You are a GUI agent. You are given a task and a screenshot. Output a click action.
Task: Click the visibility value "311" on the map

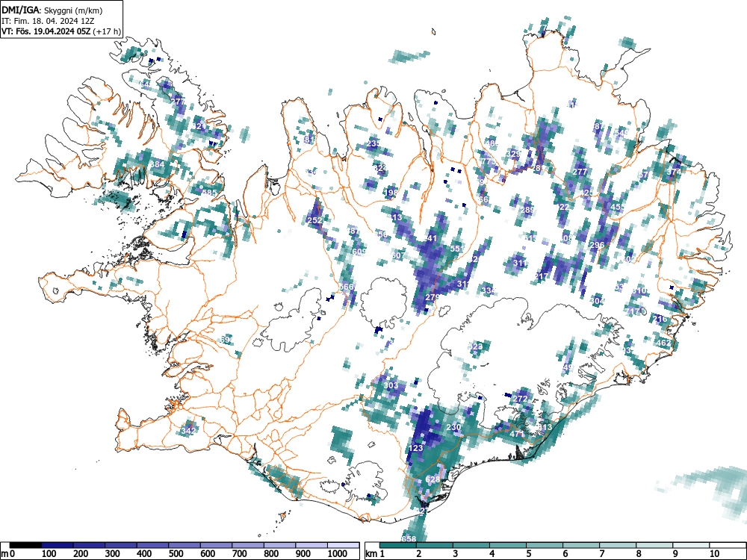click(520, 262)
